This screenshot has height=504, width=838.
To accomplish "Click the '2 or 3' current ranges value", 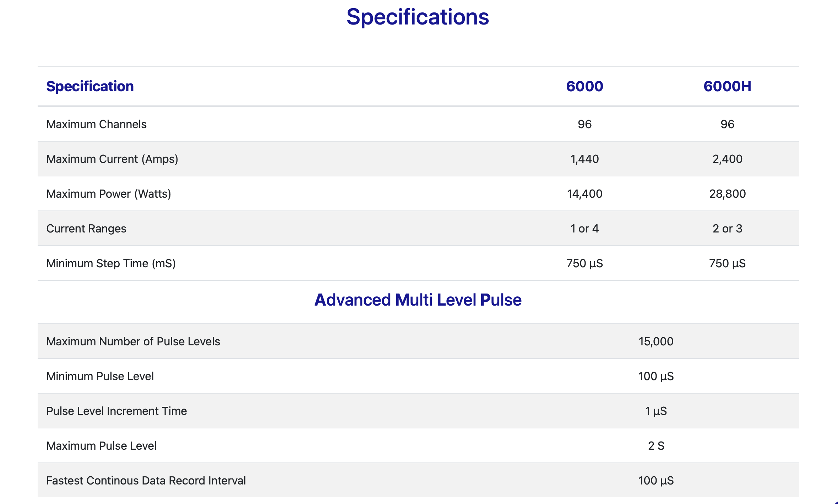I will click(727, 229).
